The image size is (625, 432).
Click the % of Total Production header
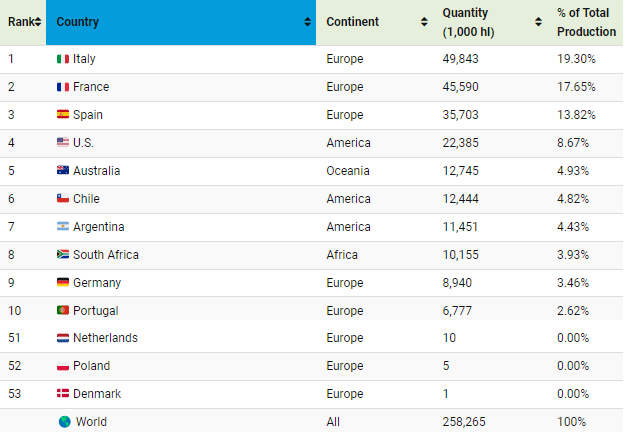[586, 22]
